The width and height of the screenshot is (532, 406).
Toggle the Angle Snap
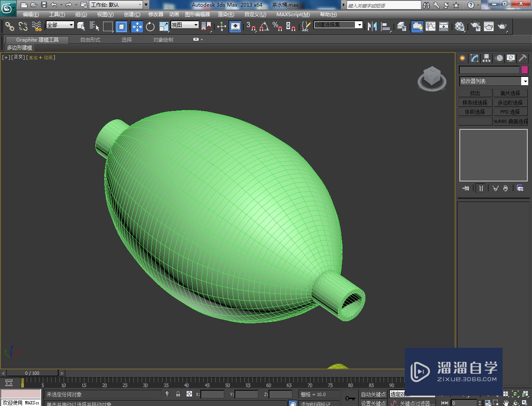pos(264,27)
